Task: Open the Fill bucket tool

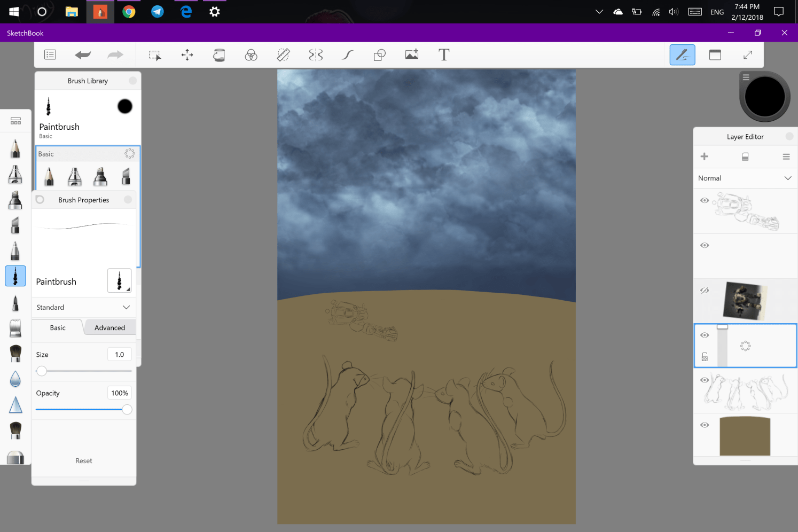Action: point(219,54)
